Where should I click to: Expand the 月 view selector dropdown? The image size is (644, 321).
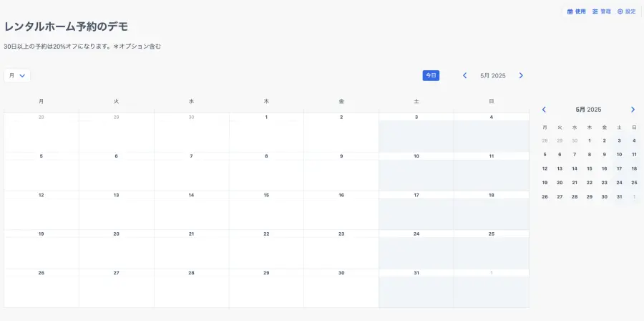(17, 75)
